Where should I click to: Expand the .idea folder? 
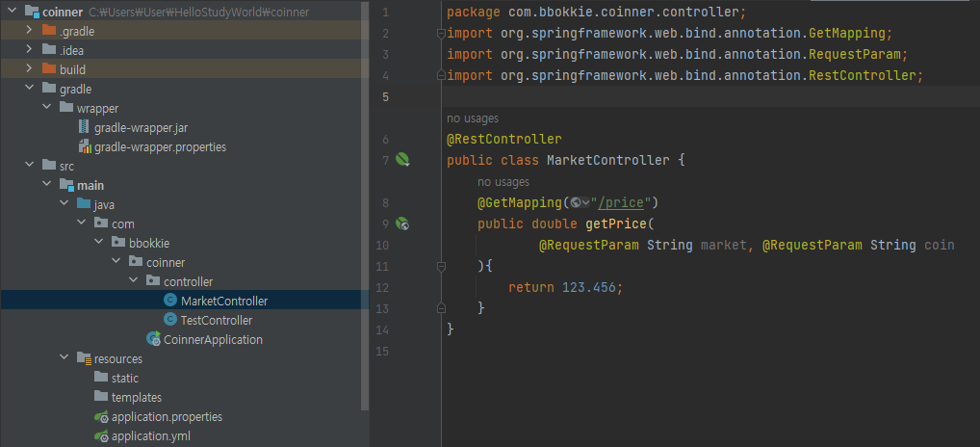[29, 50]
